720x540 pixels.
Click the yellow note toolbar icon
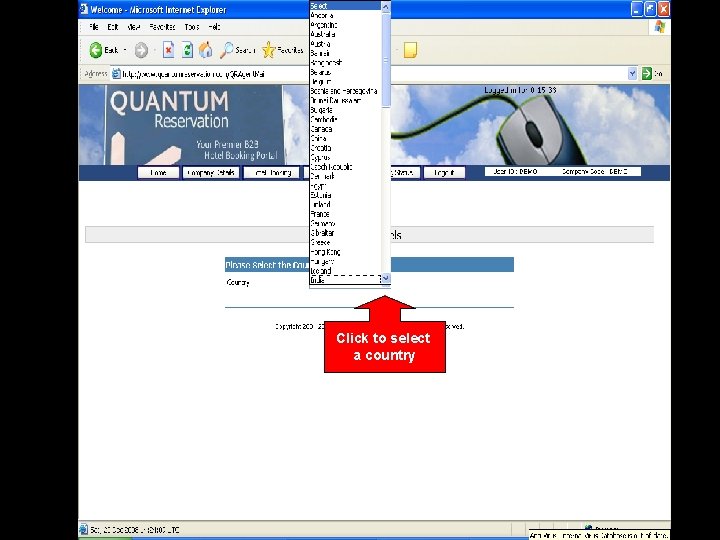coord(410,50)
